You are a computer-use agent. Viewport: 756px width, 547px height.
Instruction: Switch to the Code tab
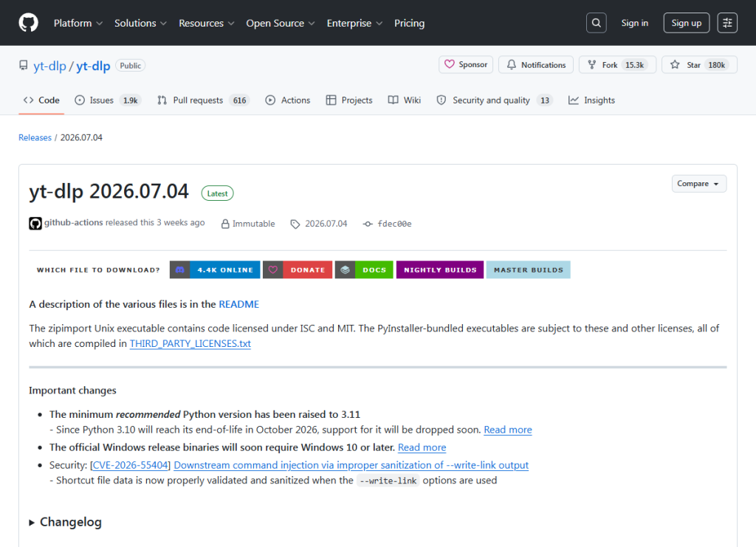[41, 100]
